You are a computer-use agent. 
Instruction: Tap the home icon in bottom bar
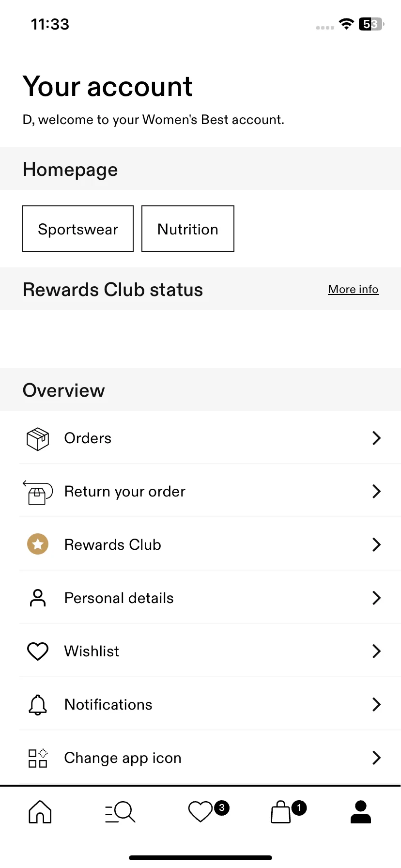[40, 811]
